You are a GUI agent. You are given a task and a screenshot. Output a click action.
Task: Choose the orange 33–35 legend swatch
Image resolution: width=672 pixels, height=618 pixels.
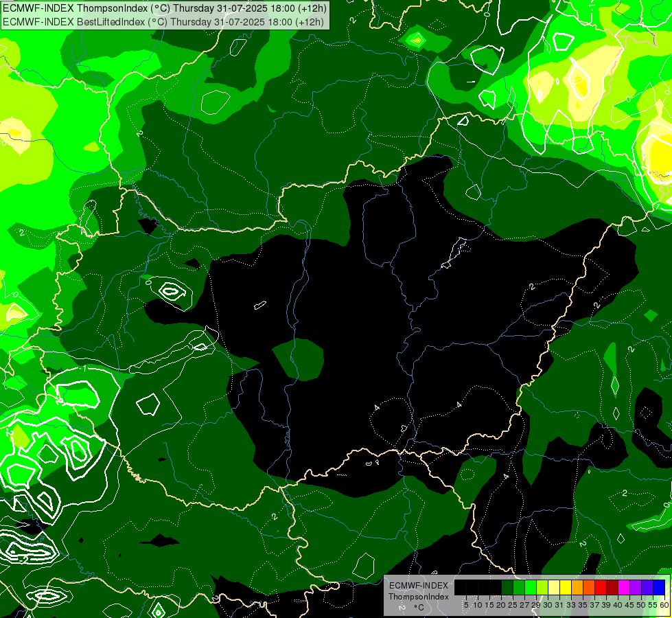[577, 587]
